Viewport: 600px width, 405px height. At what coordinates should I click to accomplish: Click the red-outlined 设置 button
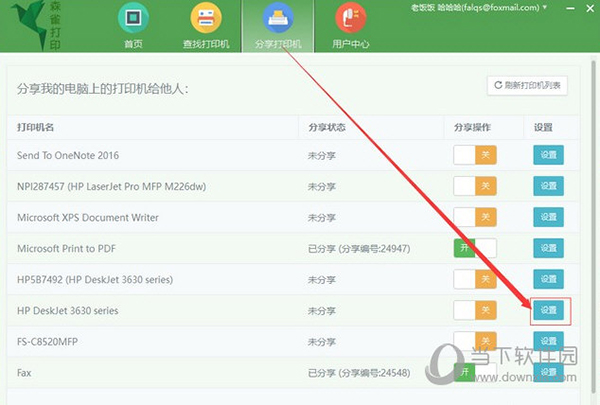(x=548, y=310)
